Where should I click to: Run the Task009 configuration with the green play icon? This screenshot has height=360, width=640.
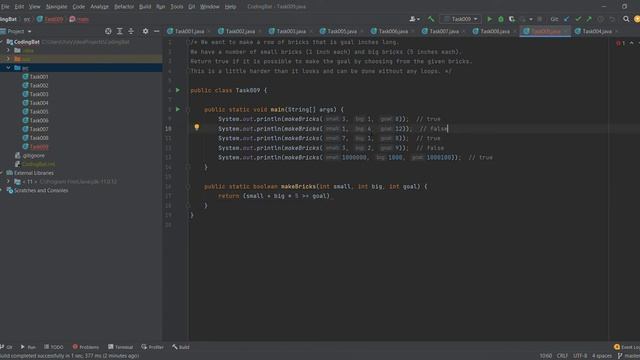coord(489,19)
